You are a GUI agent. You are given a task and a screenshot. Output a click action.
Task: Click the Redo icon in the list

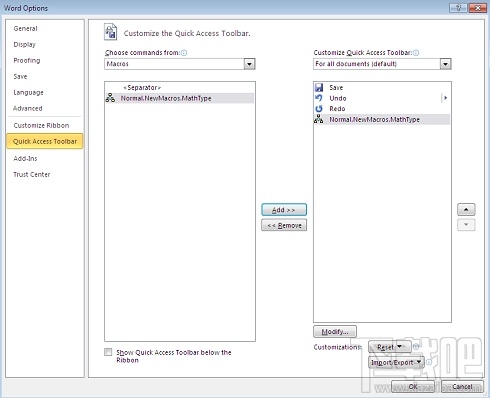click(319, 109)
